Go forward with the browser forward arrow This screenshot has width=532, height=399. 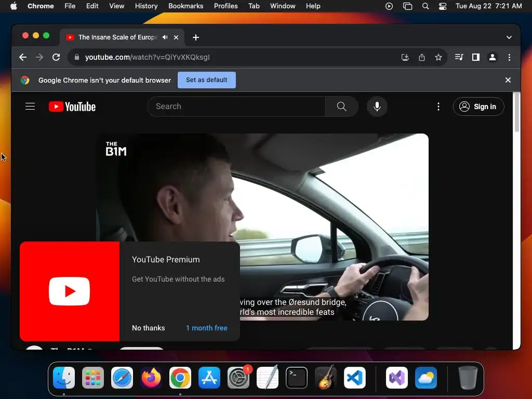point(39,57)
